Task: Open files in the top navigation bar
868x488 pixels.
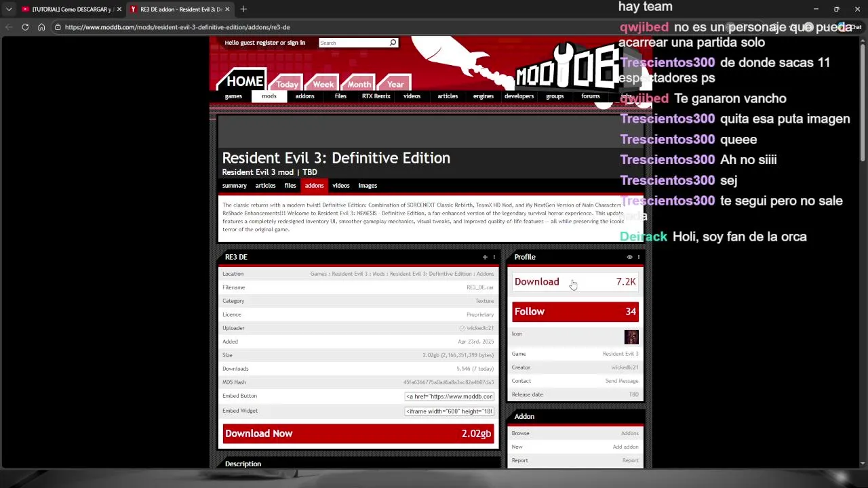Action: (x=340, y=96)
